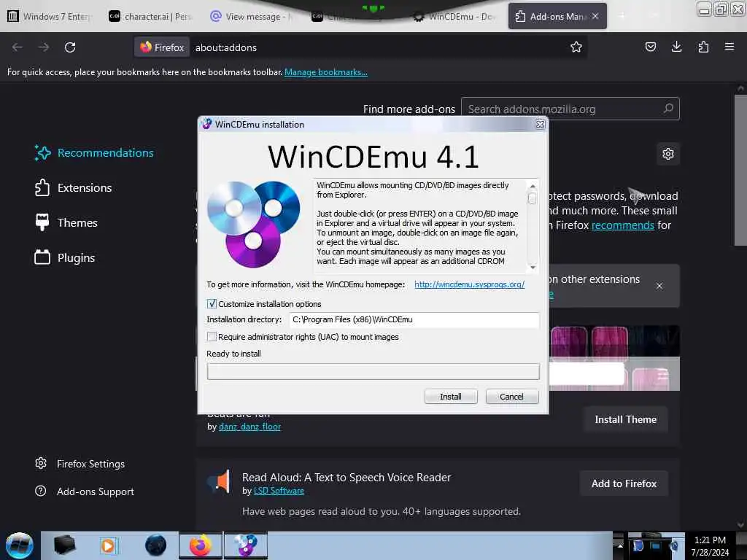Click the Firefox back arrow
This screenshot has width=747, height=560.
click(18, 47)
